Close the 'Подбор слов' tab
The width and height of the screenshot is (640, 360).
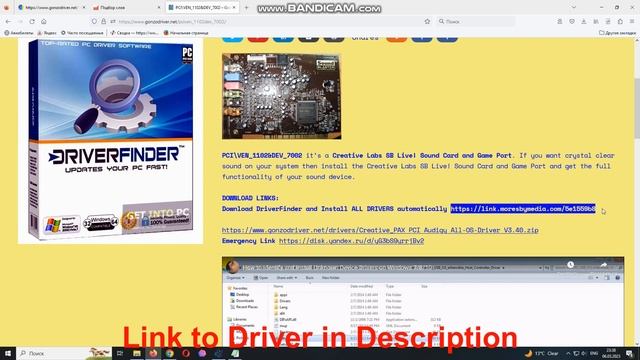159,7
